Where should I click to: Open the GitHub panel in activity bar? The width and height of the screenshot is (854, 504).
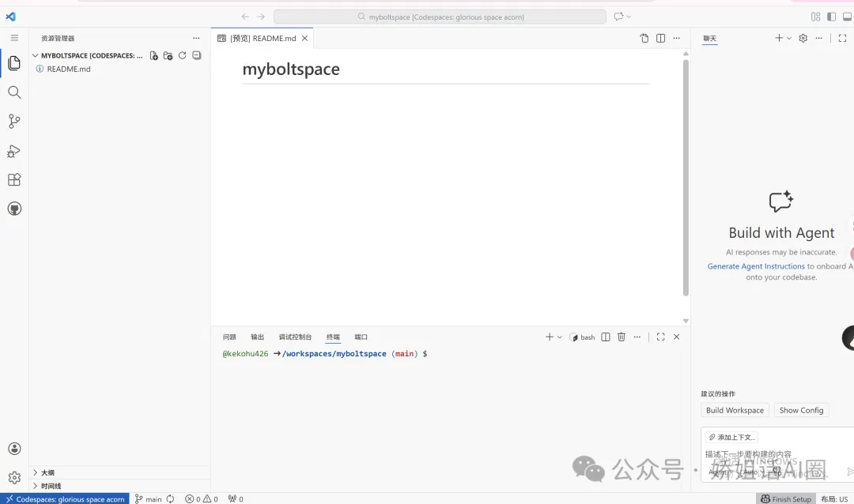pos(14,209)
